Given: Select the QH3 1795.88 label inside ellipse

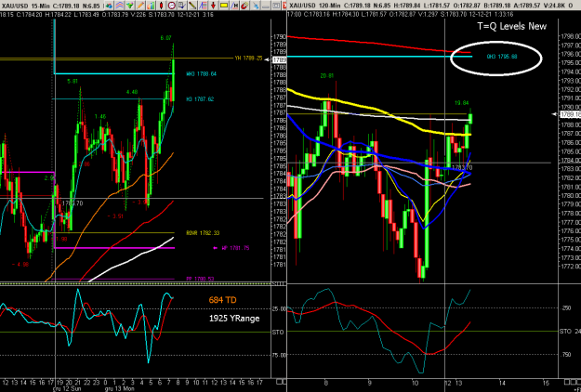Looking at the screenshot, I should 502,57.
